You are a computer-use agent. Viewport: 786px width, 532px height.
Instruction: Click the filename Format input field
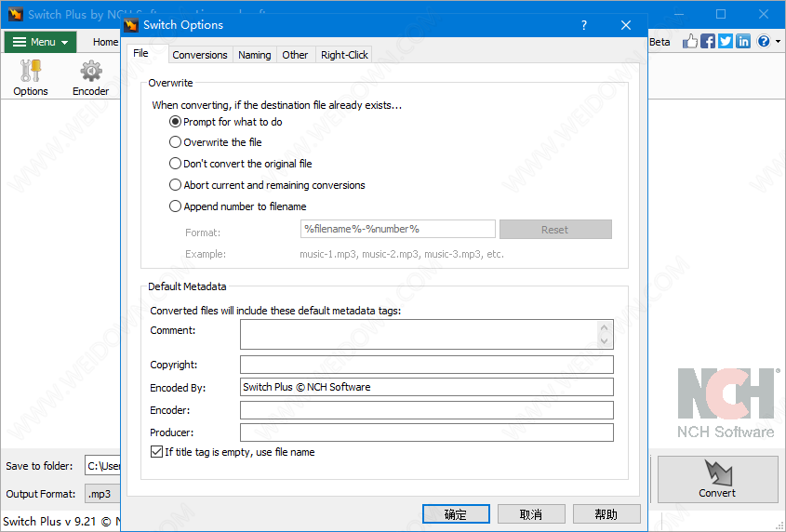tap(397, 229)
